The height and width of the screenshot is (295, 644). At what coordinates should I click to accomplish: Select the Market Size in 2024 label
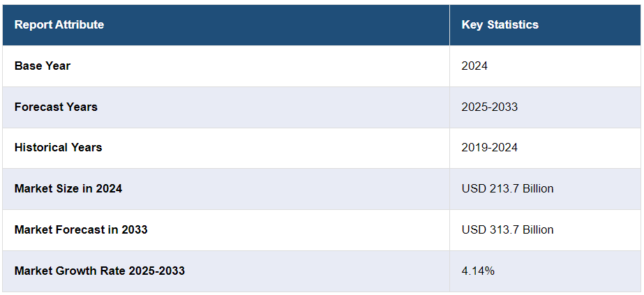pyautogui.click(x=68, y=188)
